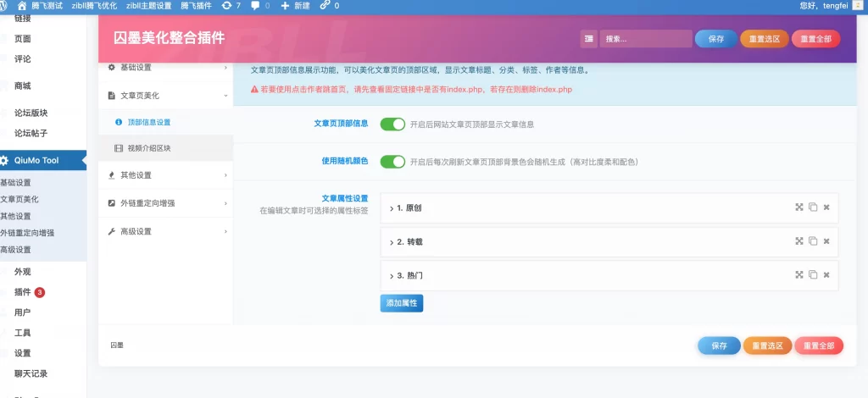Click the bottom 重置选区 button
This screenshot has width=868, height=398.
point(768,345)
